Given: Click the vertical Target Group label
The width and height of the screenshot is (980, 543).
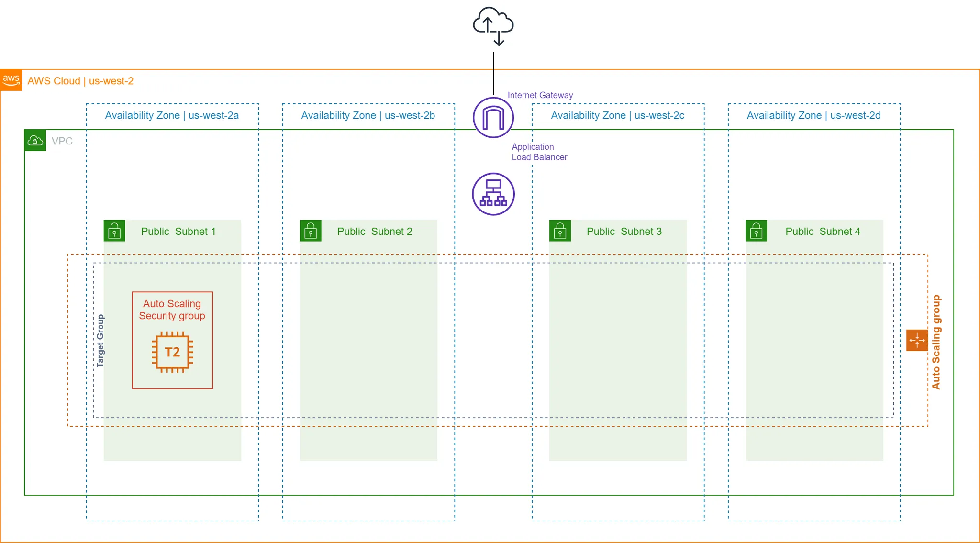Looking at the screenshot, I should click(x=100, y=341).
